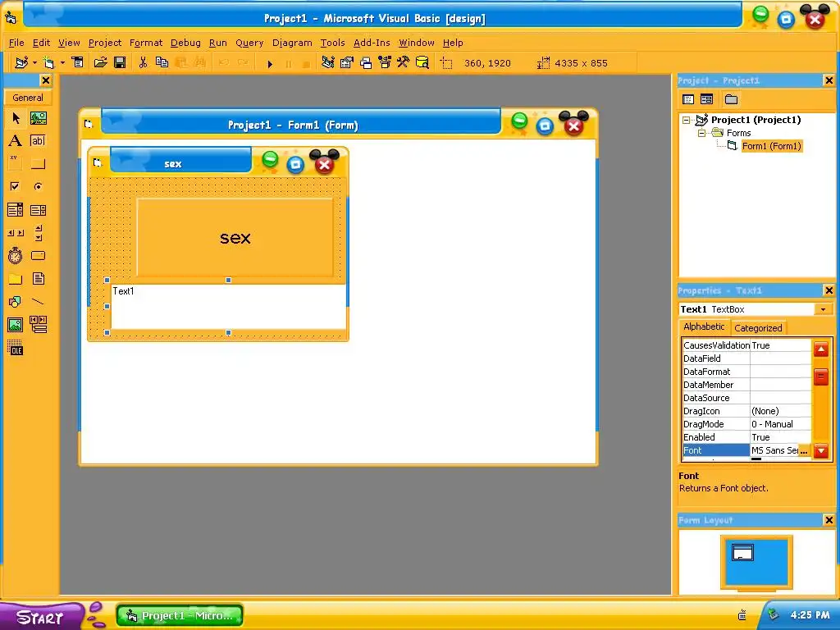Click the Add Form toolbar icon

pyautogui.click(x=48, y=62)
